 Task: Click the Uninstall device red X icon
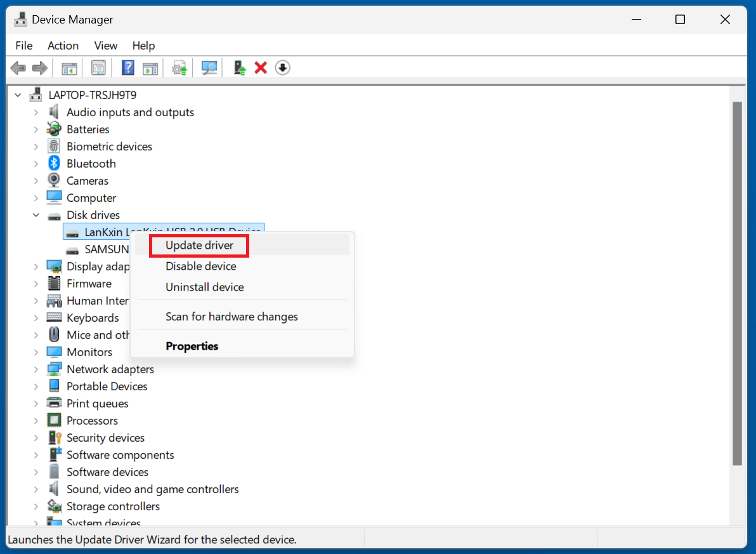261,68
